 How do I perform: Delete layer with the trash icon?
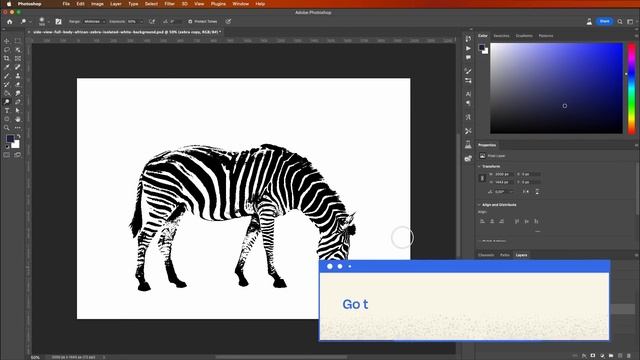click(x=629, y=356)
